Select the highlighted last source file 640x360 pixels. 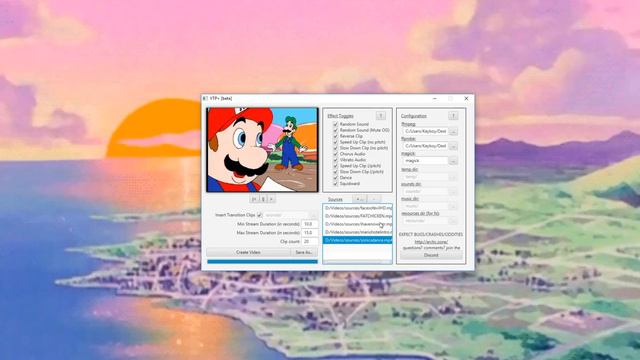358,240
